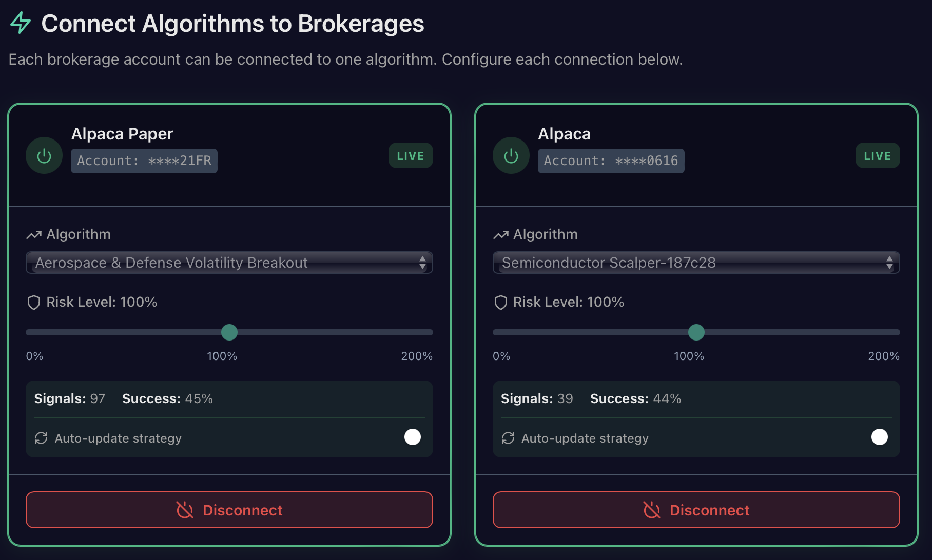The width and height of the screenshot is (932, 560).
Task: Click the lightning bolt icon beside the heading
Action: tap(21, 23)
